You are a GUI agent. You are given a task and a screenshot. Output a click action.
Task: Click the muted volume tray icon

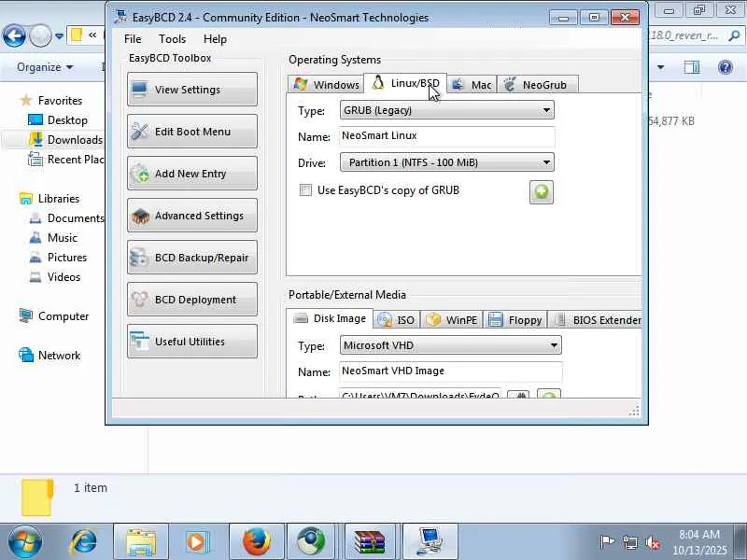click(x=653, y=542)
